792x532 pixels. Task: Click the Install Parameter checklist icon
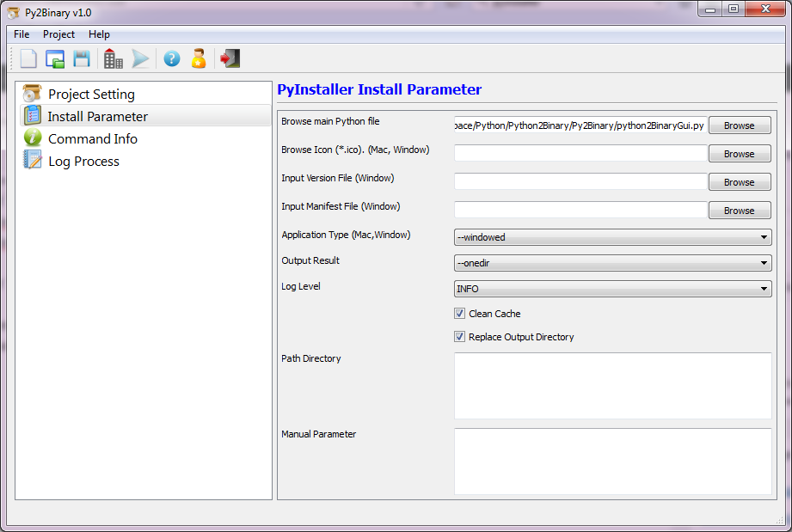click(33, 115)
